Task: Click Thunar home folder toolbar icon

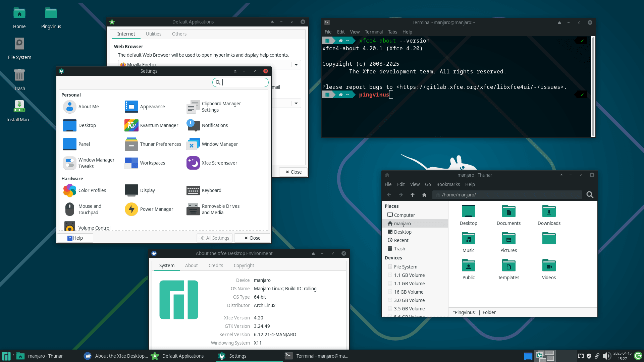Action: (424, 195)
